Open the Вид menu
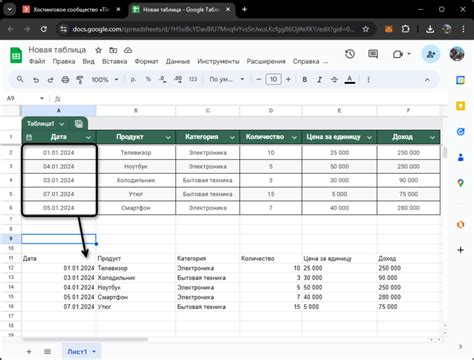474x360 pixels. point(88,61)
